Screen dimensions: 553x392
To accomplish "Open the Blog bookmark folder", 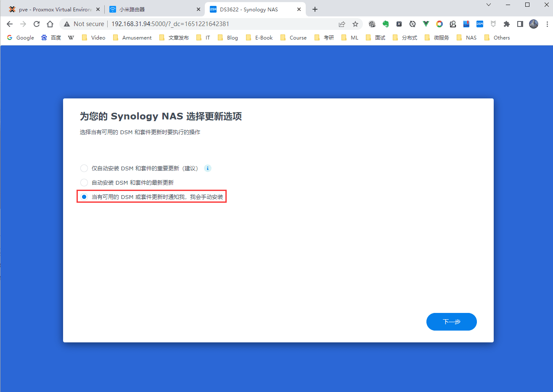I will [228, 38].
